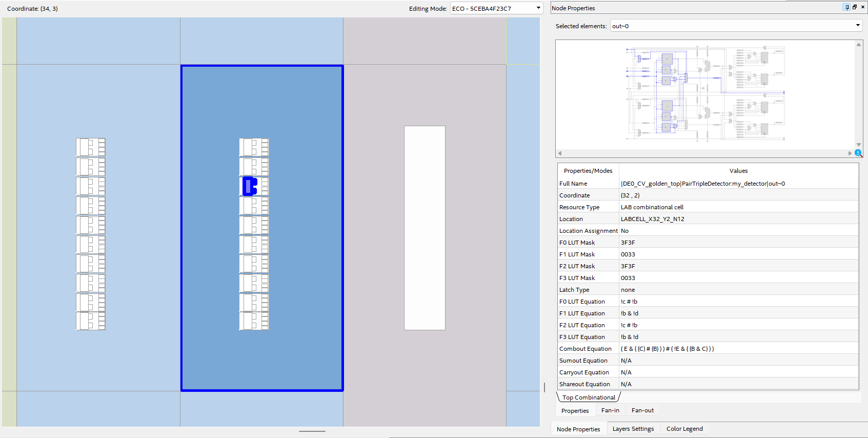Select the 'LAB combinational cell' value
The width and height of the screenshot is (868, 438).
738,207
